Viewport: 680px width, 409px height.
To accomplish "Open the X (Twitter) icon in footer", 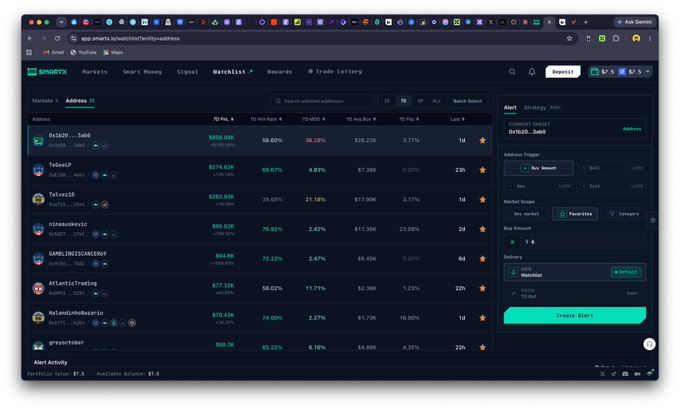I will coord(602,374).
